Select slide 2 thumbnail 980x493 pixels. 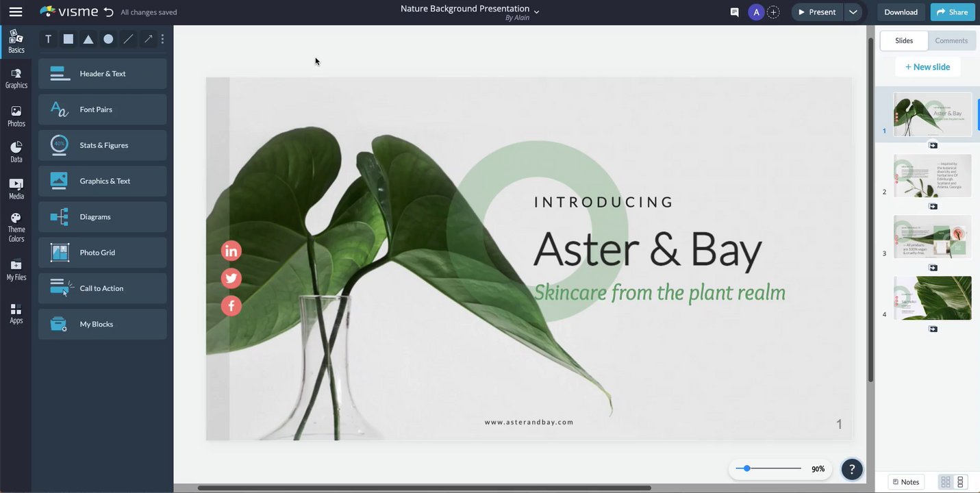[932, 176]
